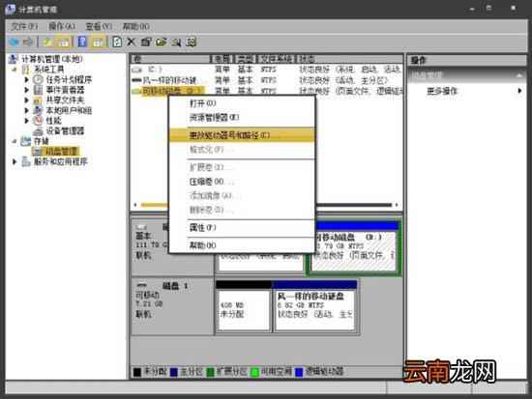Expand the 共享文件夹 node

coord(27,100)
